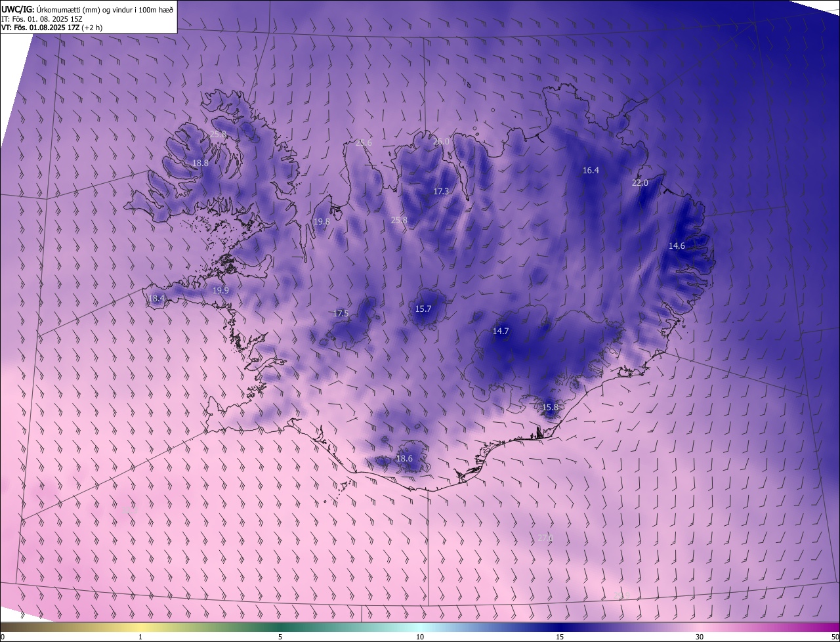840x642 pixels.
Task: Click the 0 tick label on the color scale
Action: (3, 637)
